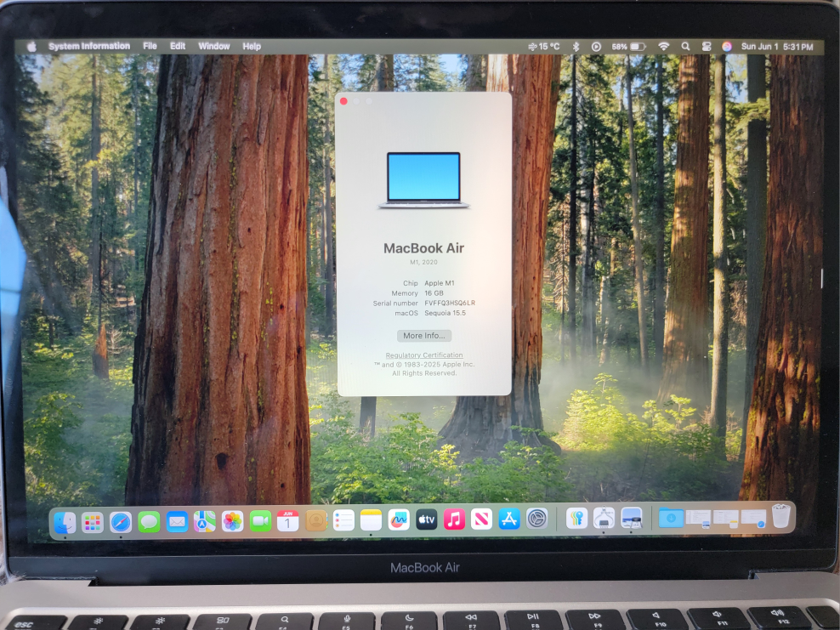
Task: Launch Reminders from the dock
Action: point(343,520)
